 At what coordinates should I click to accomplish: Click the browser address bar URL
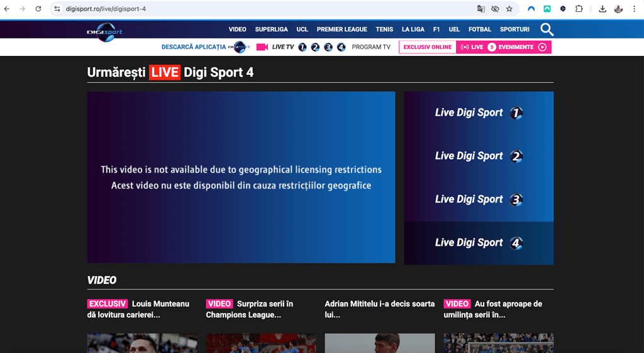[106, 9]
